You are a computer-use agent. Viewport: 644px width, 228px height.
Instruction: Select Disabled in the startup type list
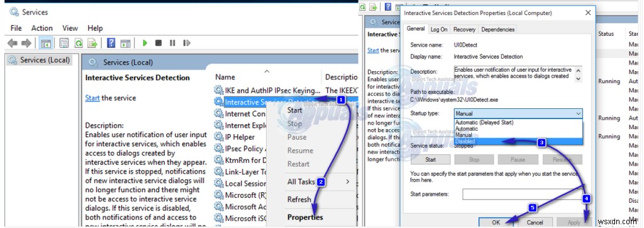coord(518,141)
